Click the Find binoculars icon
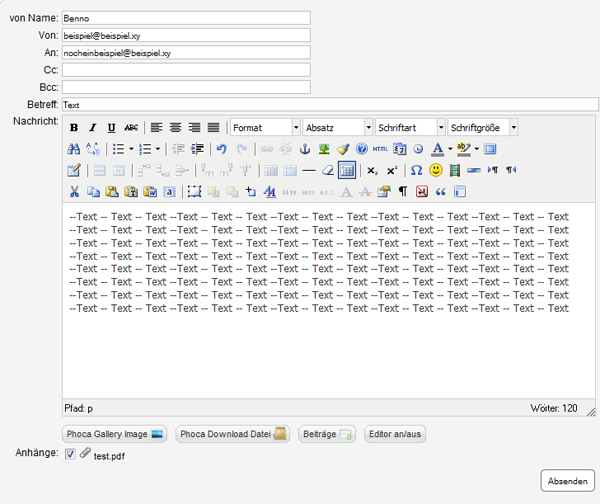 pyautogui.click(x=73, y=149)
